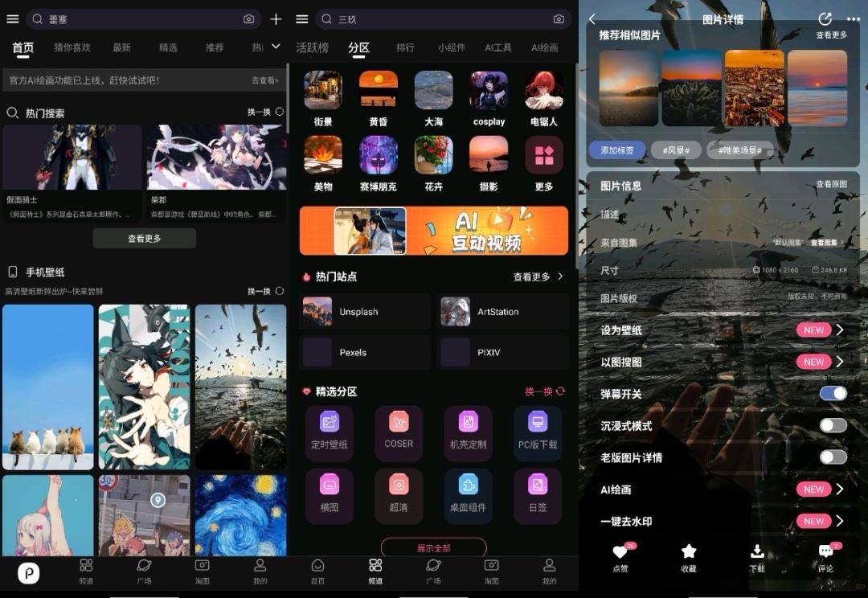The width and height of the screenshot is (868, 598).
Task: Refresh 精选分区 with pink 换一换
Action: tap(545, 391)
